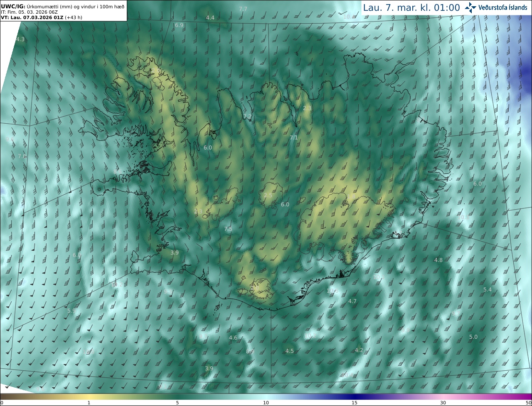Click the 2.5 value on the glacier outline

click(x=268, y=196)
